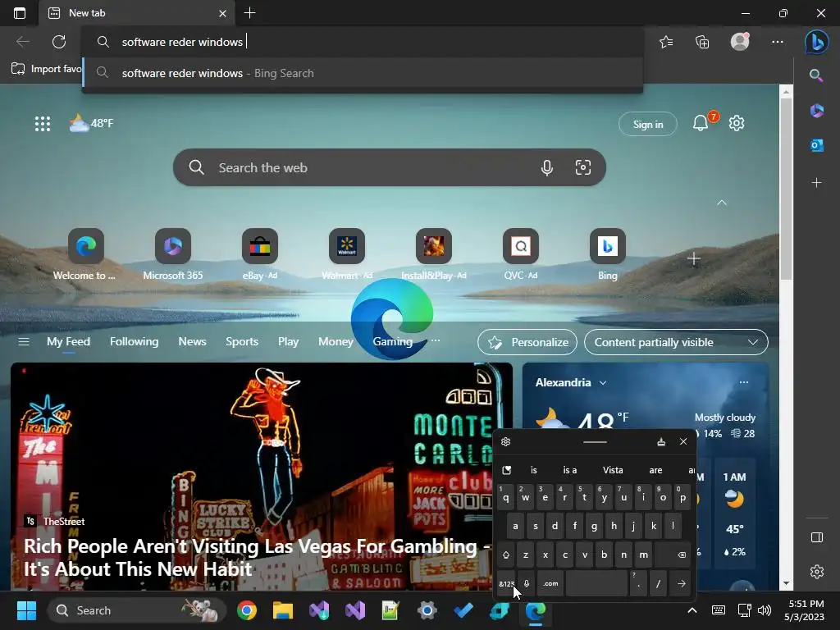Screen dimensions: 840x630
Task: Tap the .com key
Action: [550, 583]
